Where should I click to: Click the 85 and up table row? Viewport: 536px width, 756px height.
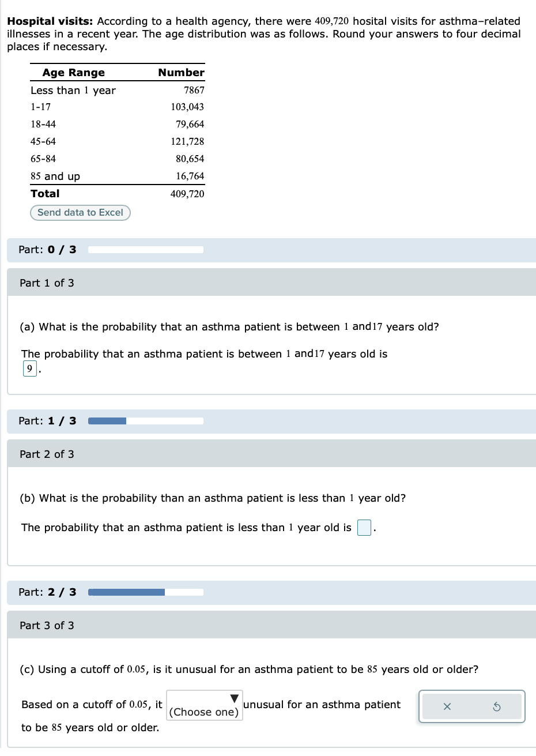coord(118,176)
